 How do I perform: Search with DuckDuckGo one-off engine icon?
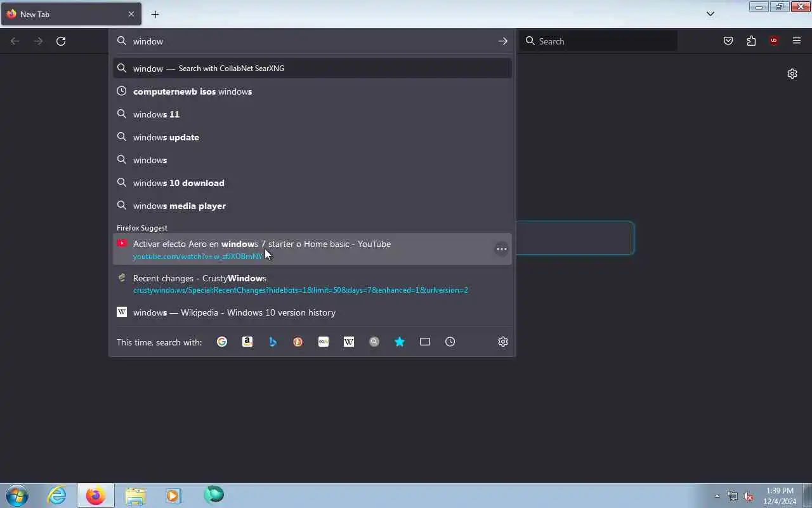coord(298,342)
